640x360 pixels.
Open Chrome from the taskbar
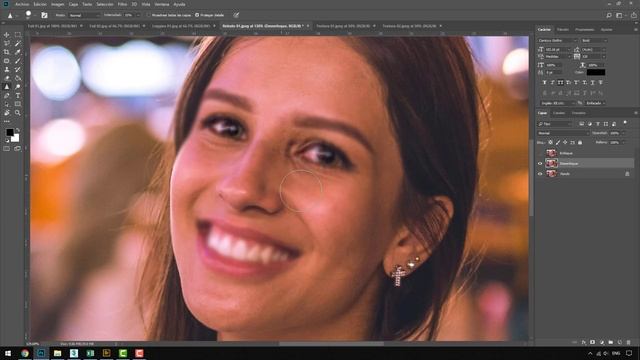[x=25, y=353]
